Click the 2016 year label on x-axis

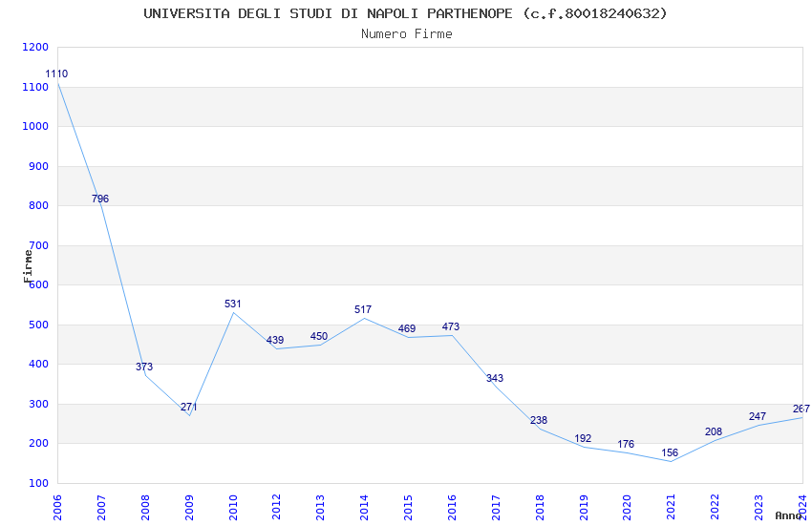tap(452, 507)
